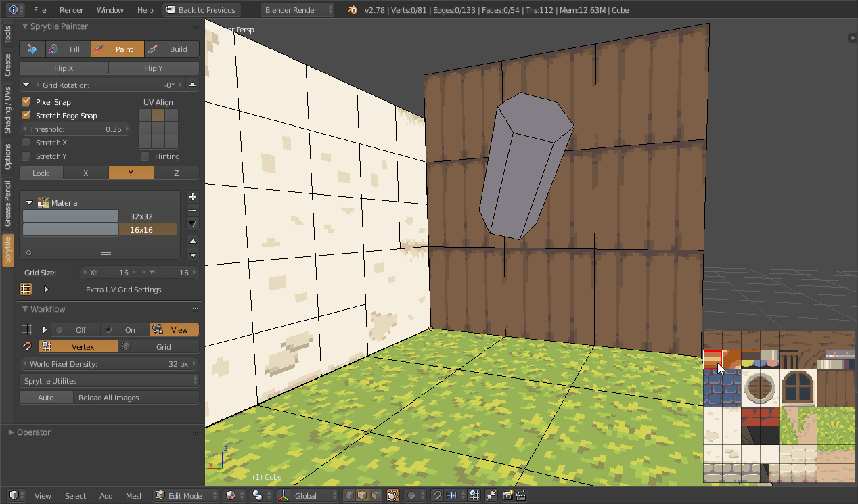Lock the work plane to the Z axis
The image size is (858, 504).
[x=177, y=173]
